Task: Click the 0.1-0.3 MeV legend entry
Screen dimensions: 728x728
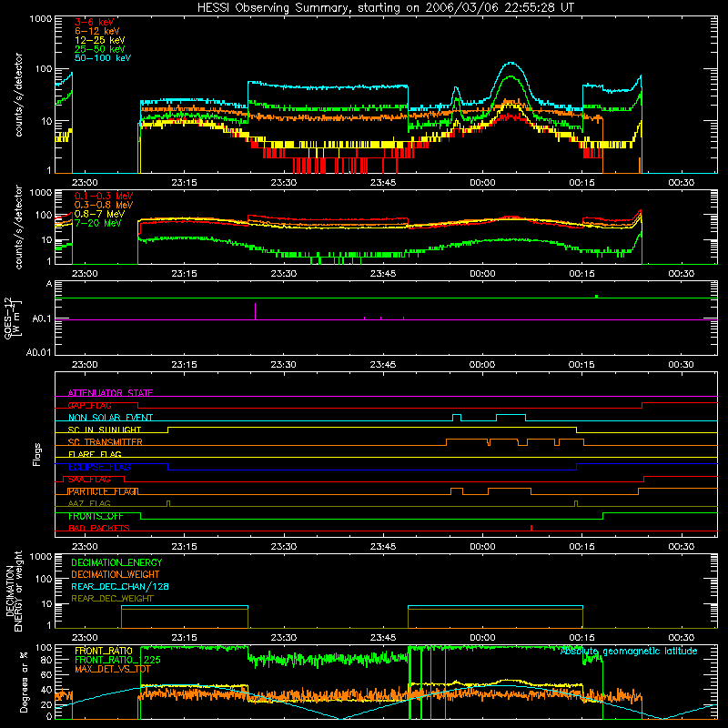Action: 104,196
